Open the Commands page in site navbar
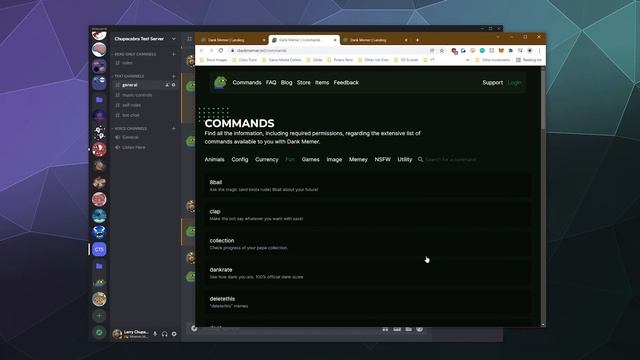Image resolution: width=640 pixels, height=360 pixels. click(x=247, y=82)
